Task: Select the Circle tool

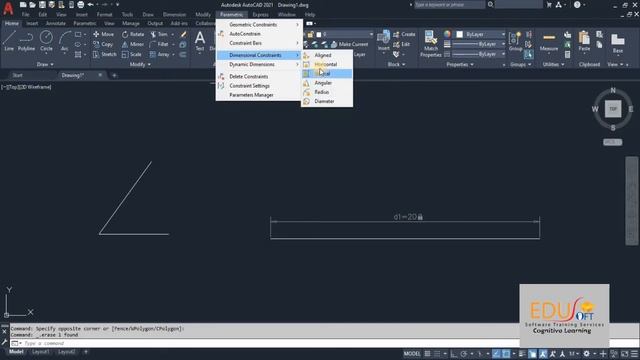Action: (x=46, y=41)
